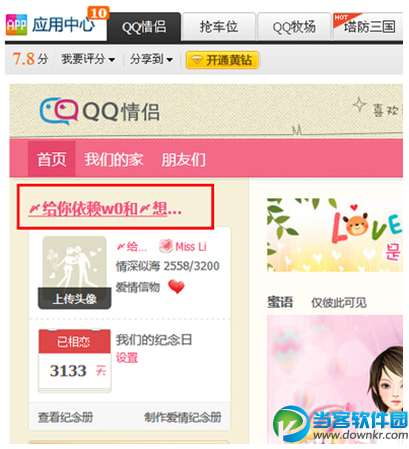This screenshot has height=449, width=409.
Task: Open the 我们的家 menu item
Action: (114, 159)
